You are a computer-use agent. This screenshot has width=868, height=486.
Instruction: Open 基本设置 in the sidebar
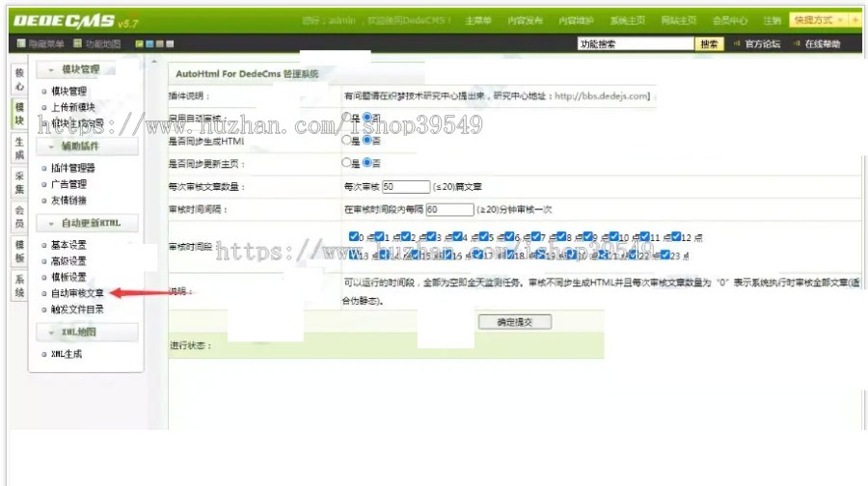pyautogui.click(x=68, y=245)
